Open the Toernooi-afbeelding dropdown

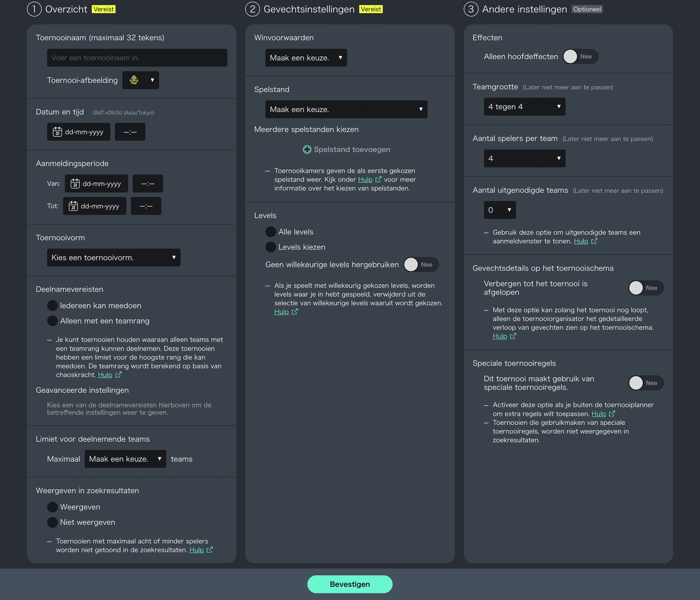coord(141,80)
